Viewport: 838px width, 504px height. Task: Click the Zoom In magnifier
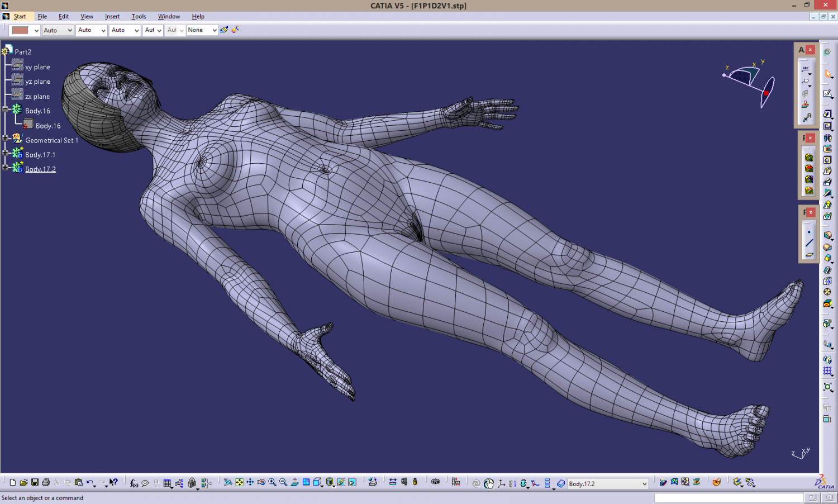(x=272, y=482)
